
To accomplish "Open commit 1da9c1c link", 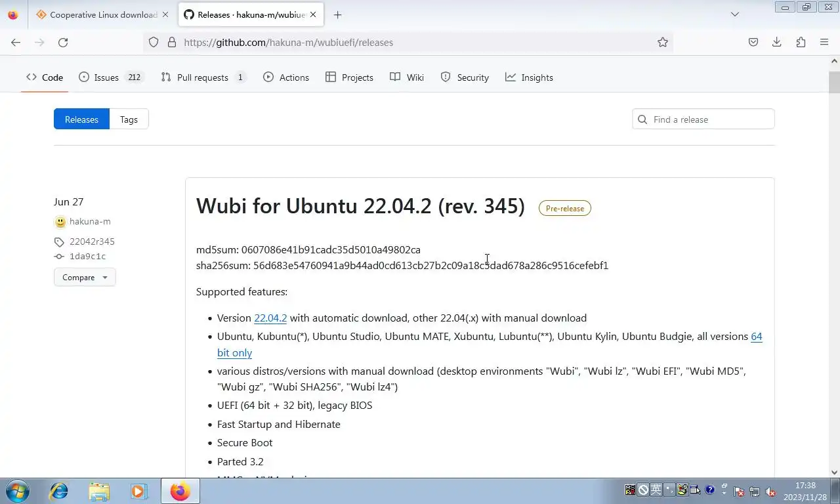I will pos(87,257).
